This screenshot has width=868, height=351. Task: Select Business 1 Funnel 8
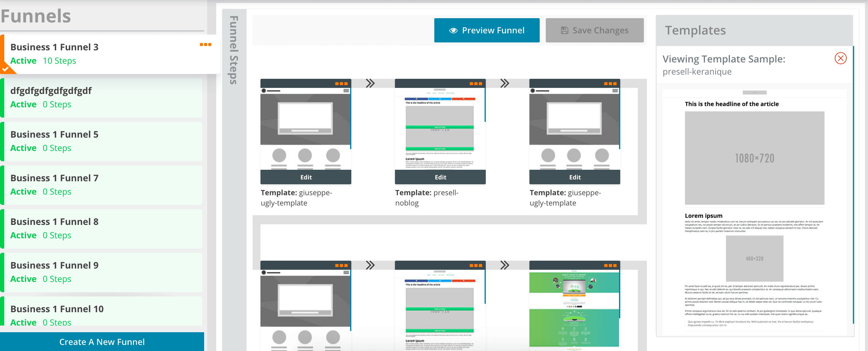101,228
